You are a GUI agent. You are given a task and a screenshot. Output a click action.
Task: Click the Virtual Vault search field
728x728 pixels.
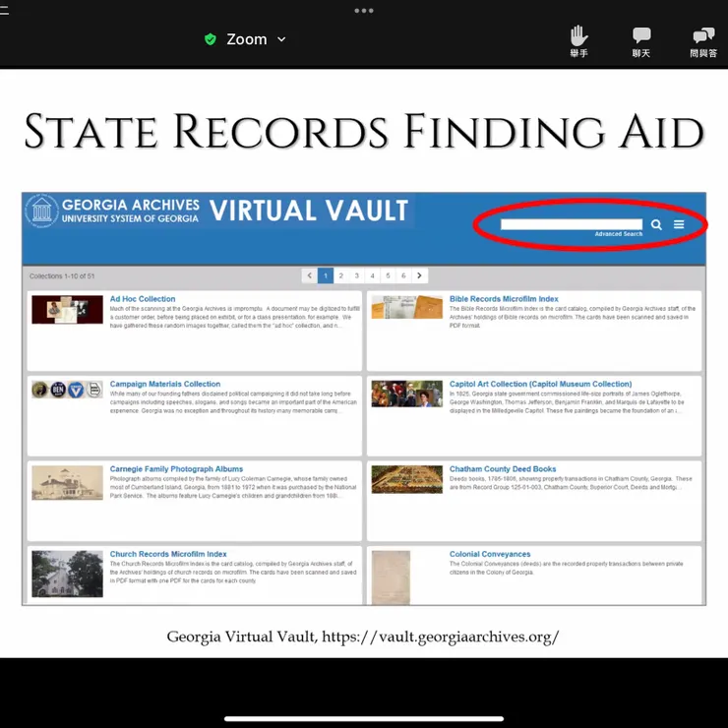click(x=572, y=224)
